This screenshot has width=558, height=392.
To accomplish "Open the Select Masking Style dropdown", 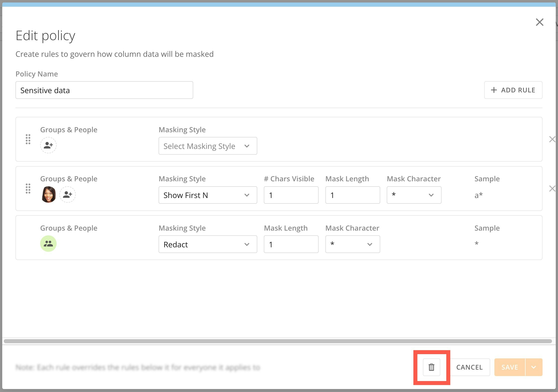I will pyautogui.click(x=208, y=146).
